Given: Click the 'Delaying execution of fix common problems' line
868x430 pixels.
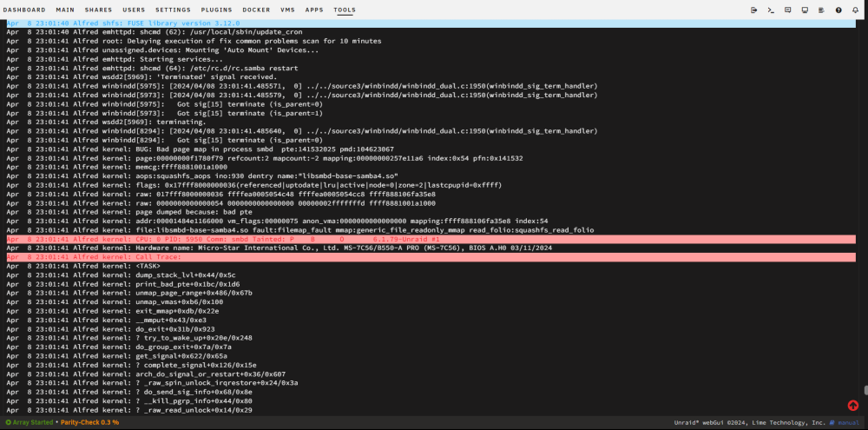Looking at the screenshot, I should click(194, 42).
